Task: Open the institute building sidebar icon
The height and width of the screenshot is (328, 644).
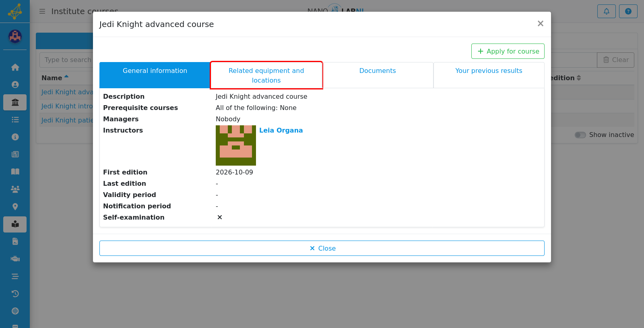Action: [x=15, y=102]
